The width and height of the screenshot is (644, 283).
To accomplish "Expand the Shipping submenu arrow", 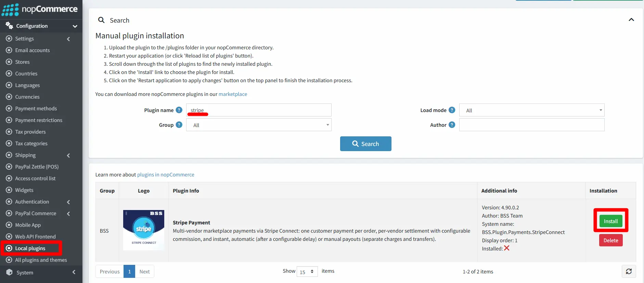I will click(x=68, y=156).
